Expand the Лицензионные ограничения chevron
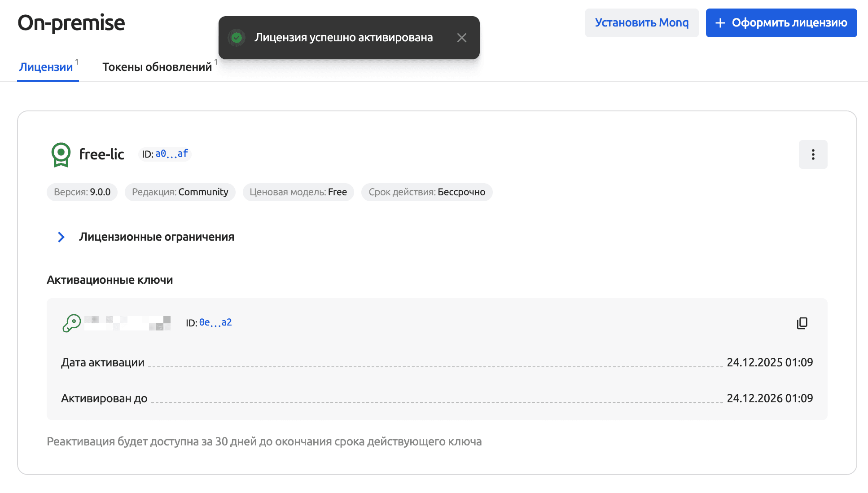The height and width of the screenshot is (493, 868). [x=61, y=237]
